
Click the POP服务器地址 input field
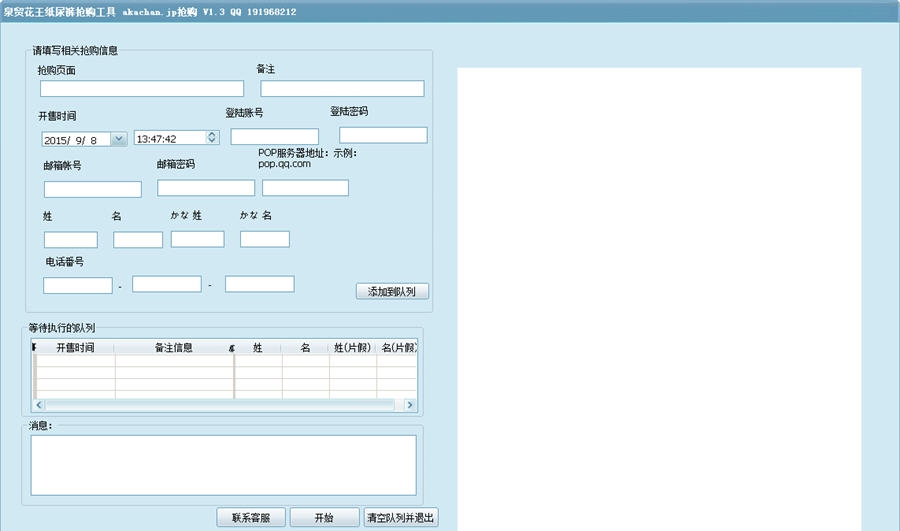click(305, 188)
